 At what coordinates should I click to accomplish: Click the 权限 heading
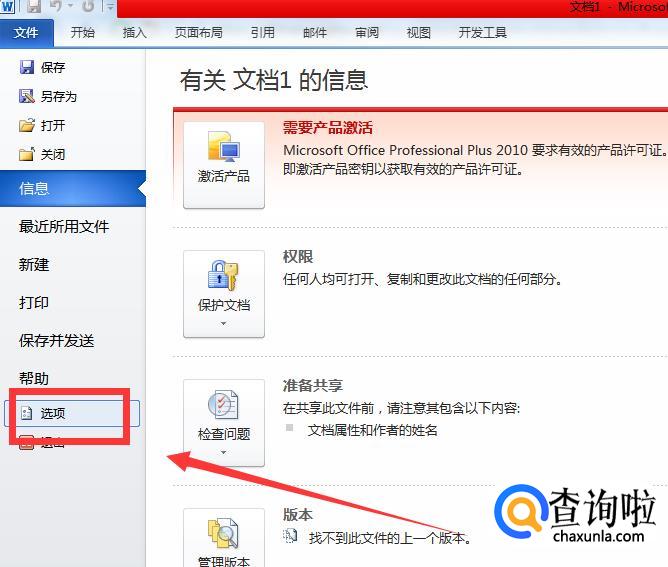tap(298, 256)
